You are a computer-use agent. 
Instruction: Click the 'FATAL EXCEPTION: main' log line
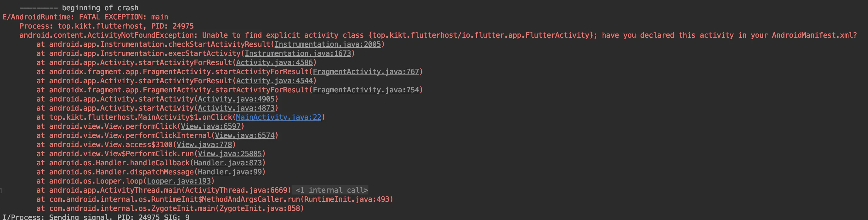tap(85, 17)
